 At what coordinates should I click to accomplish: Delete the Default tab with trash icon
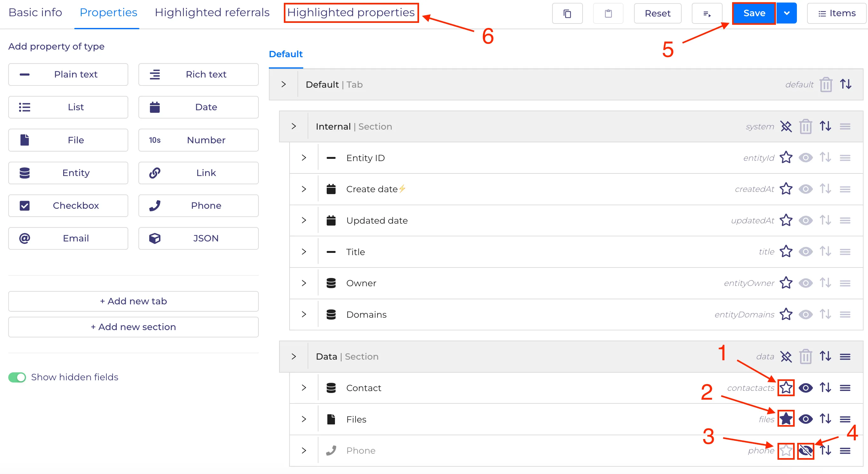pos(826,85)
